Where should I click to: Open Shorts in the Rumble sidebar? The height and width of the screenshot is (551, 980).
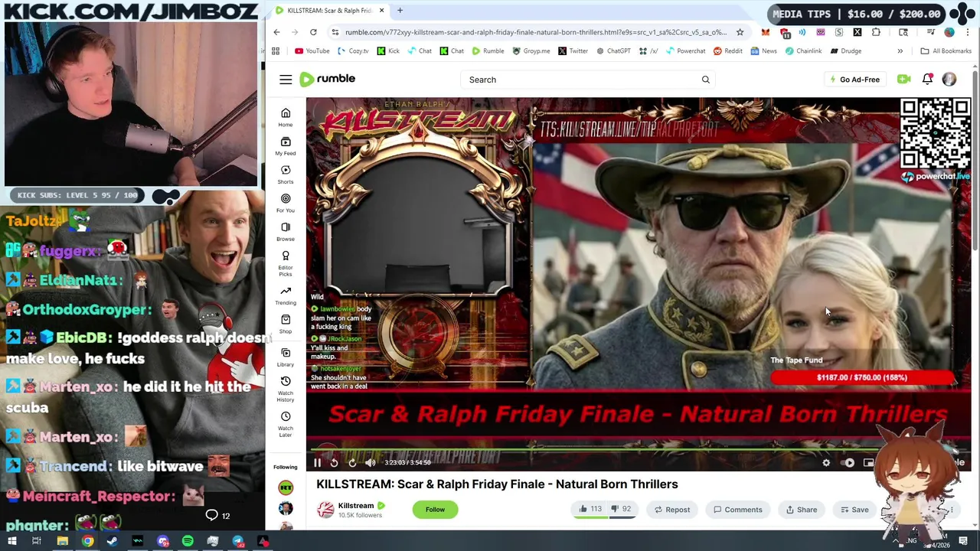pos(286,174)
